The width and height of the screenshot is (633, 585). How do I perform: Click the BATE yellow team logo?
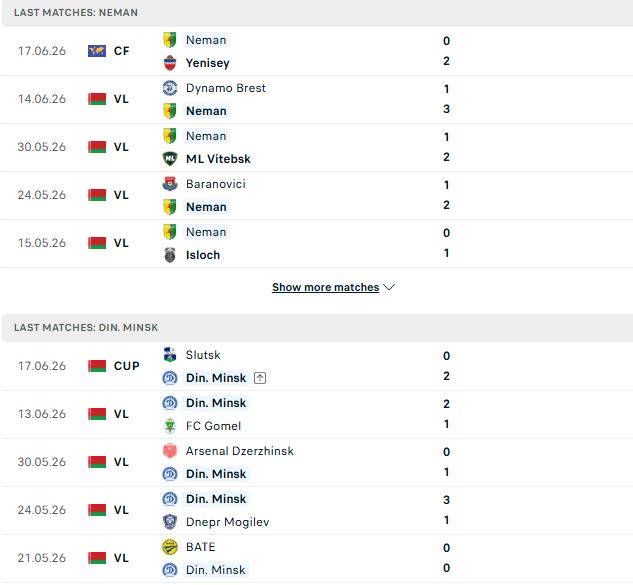pos(170,547)
